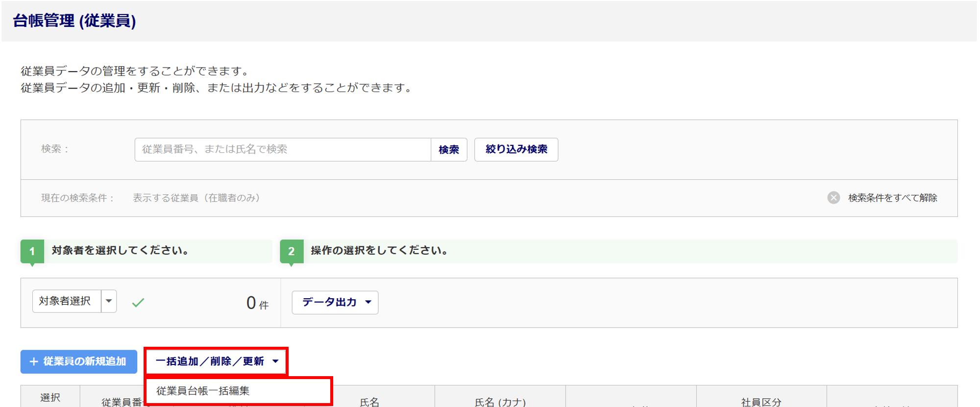Screen dimensions: 980x407
Task: Click the 0 件 selected count
Action: 257,303
